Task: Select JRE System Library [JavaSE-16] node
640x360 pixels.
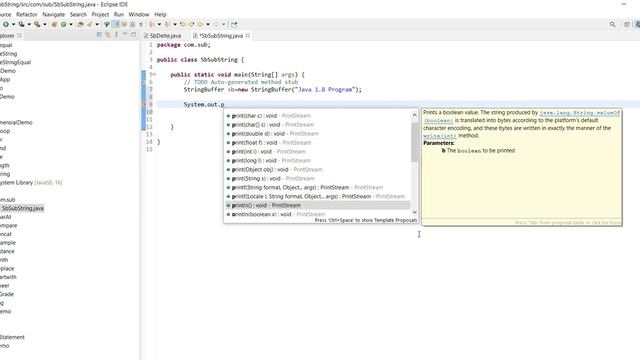Action: point(31,182)
